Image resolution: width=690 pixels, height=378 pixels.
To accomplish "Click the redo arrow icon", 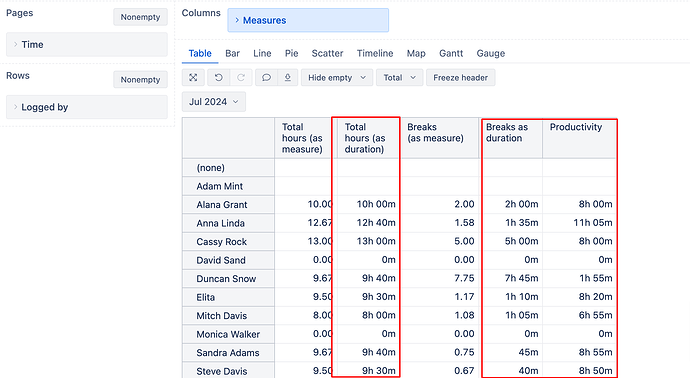I will tap(241, 77).
